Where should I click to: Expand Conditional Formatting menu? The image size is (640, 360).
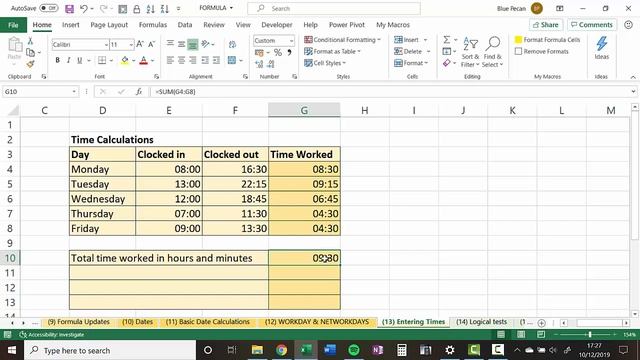342,40
